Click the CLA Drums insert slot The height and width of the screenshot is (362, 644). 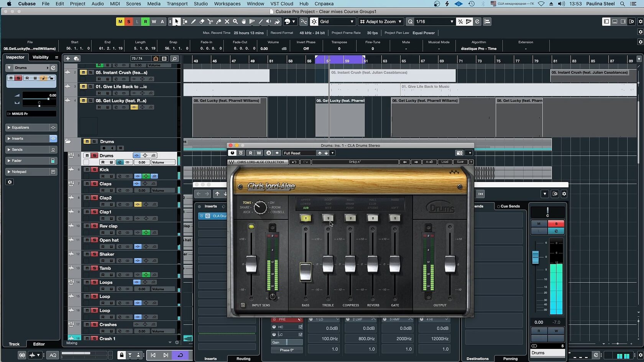[x=213, y=216]
